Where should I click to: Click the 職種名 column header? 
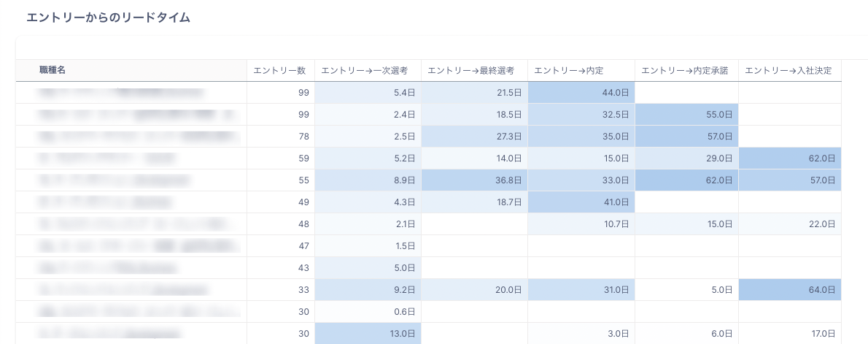pyautogui.click(x=53, y=70)
